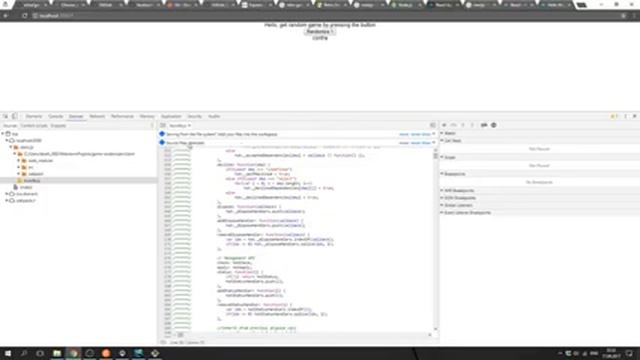Screen dimensions: 640x360
Task: Click the orange Firefox icon on taskbar
Action: pos(106,353)
